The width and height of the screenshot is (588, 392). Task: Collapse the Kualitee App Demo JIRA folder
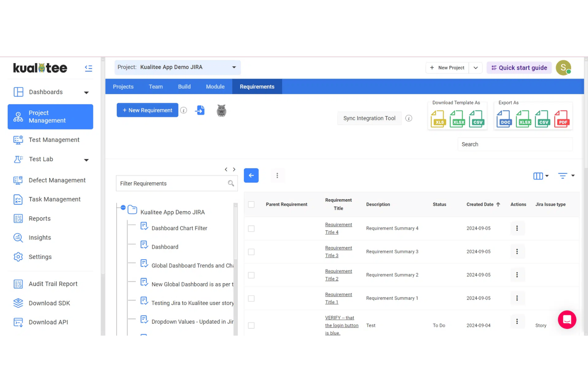123,208
